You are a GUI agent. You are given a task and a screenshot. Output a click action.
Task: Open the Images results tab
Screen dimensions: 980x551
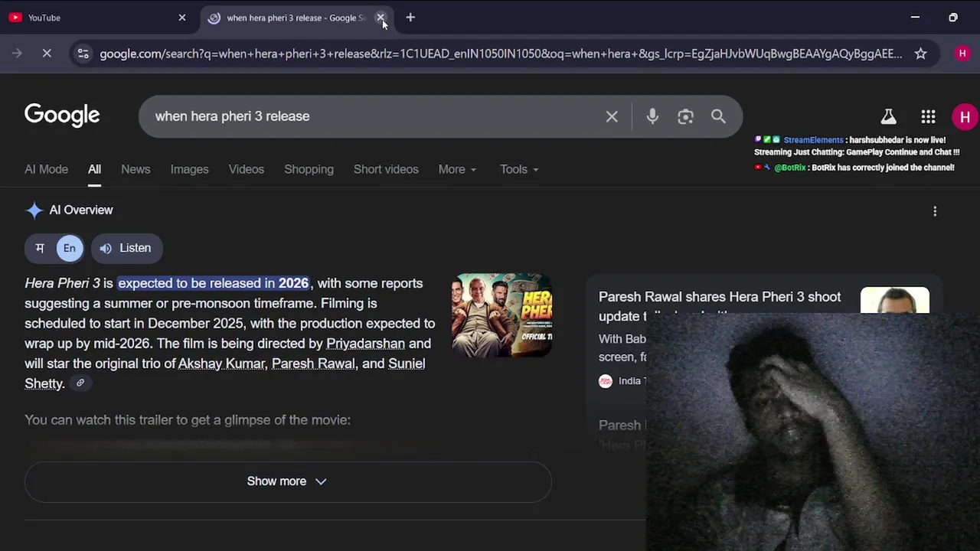pos(189,169)
